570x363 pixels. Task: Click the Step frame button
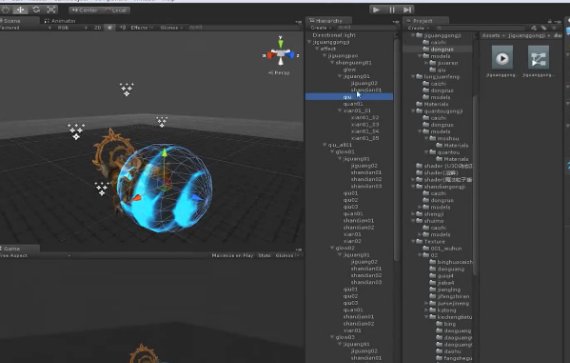(x=407, y=10)
